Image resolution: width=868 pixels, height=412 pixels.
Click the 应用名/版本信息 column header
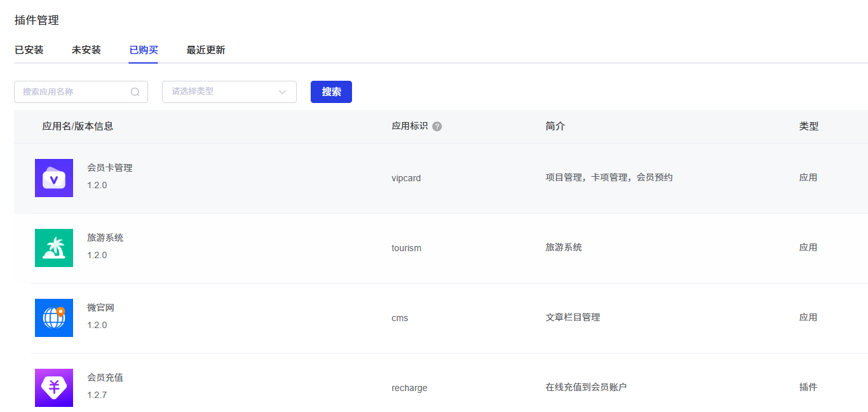pyautogui.click(x=78, y=127)
